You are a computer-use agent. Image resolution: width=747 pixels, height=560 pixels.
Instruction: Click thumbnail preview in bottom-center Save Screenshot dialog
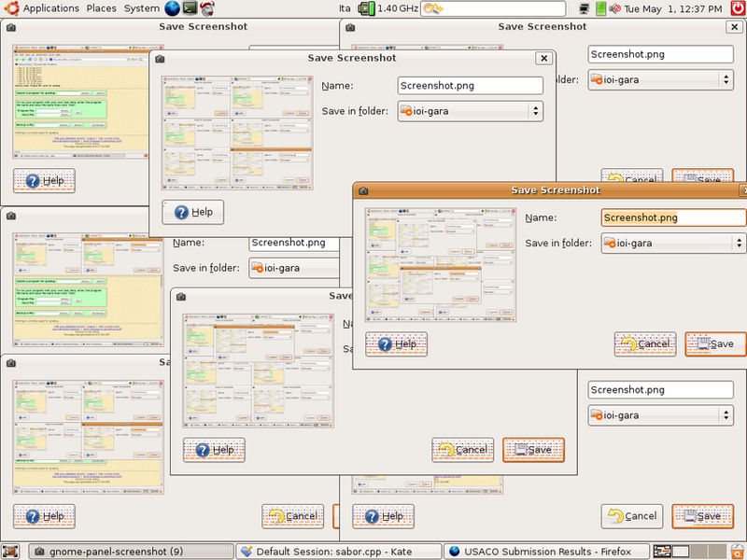[259, 371]
